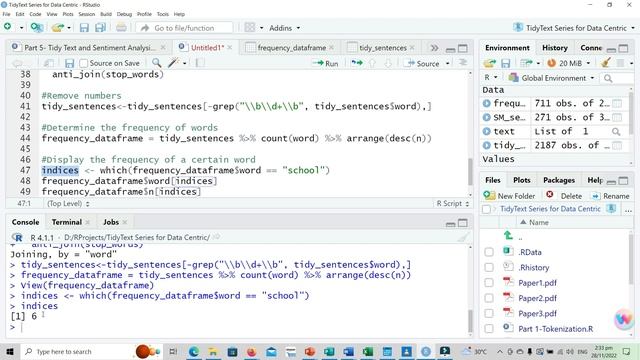640x360 pixels.
Task: Open the Session menu
Action: pos(87,14)
